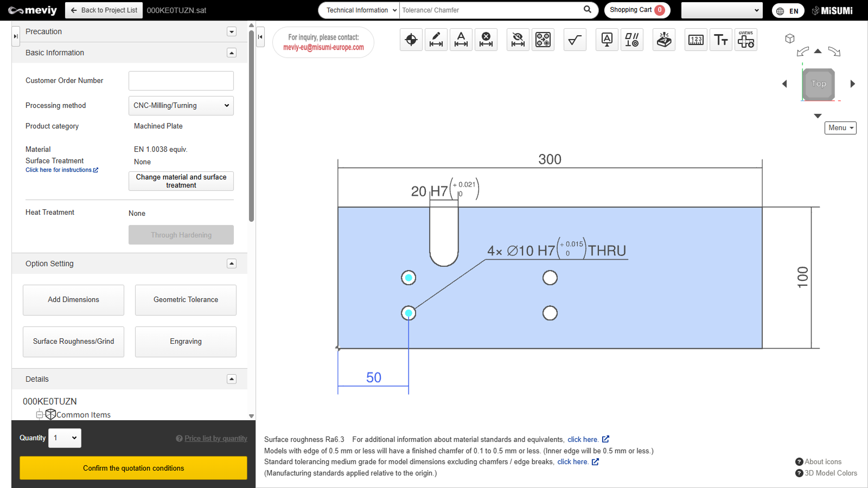Open the engraving stamp tool

(x=664, y=40)
